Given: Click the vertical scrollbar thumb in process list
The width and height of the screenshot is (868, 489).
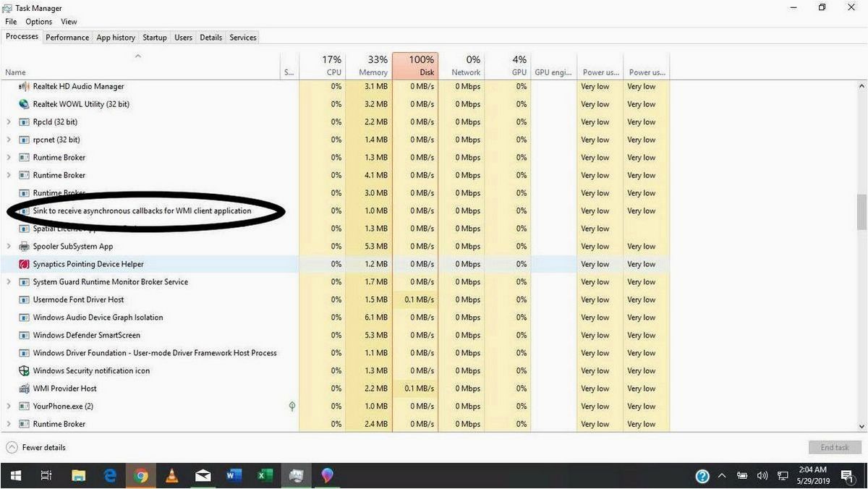Looking at the screenshot, I should [861, 211].
